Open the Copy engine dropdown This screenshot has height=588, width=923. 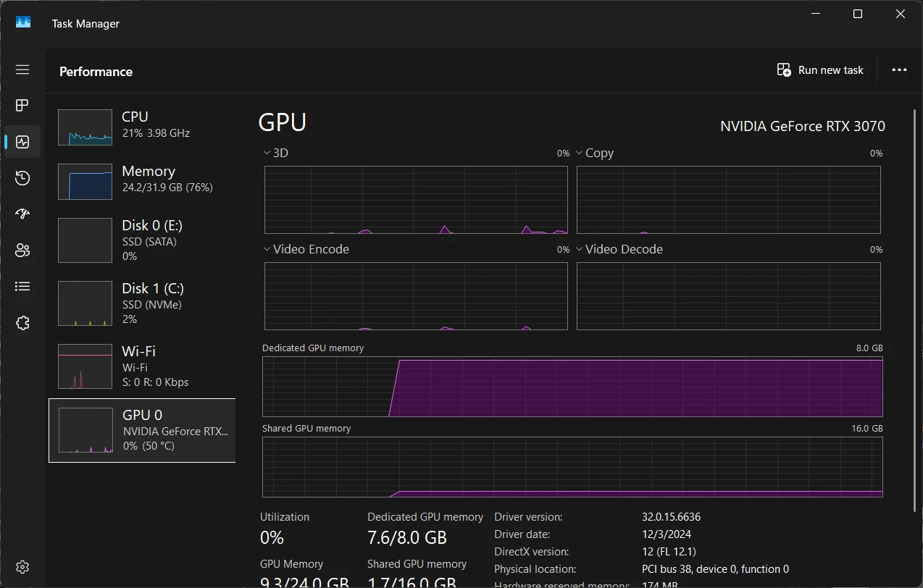pos(594,153)
